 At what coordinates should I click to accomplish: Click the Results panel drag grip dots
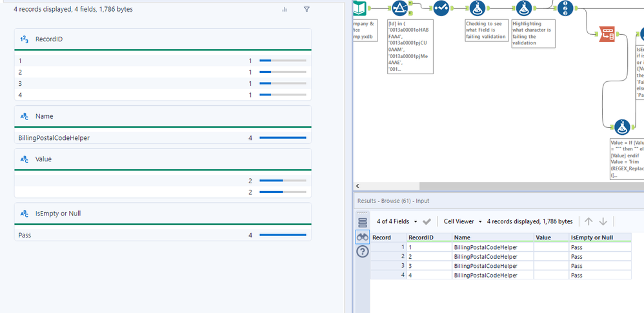[x=362, y=213]
